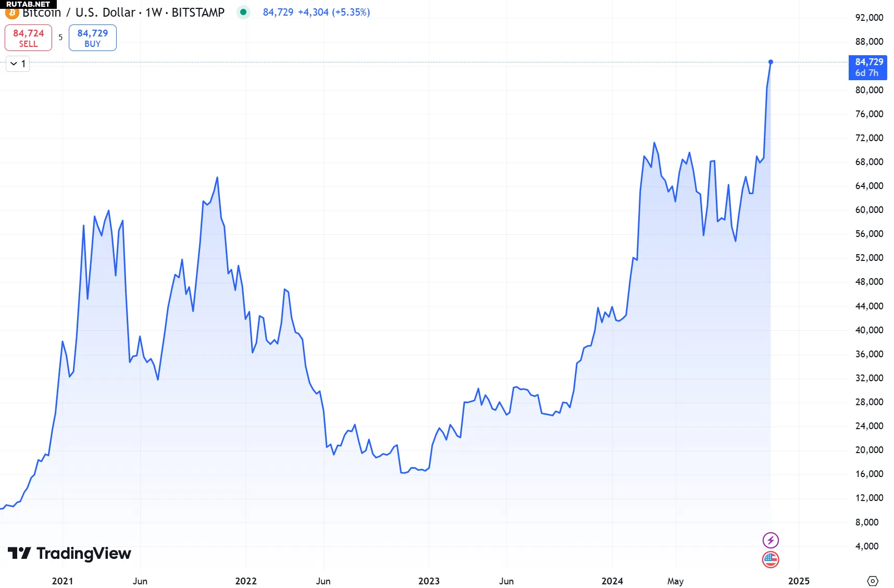The image size is (894, 588).
Task: Click the green market status dot
Action: point(243,12)
